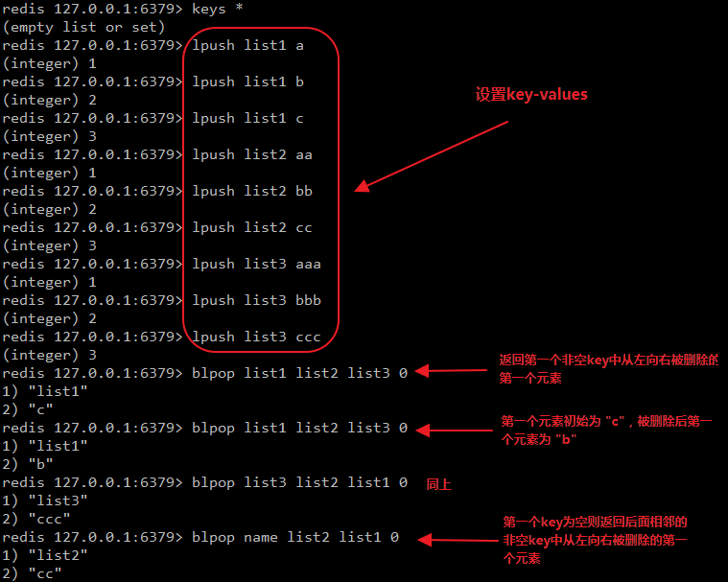Select the 'lpush list2 bb' command line

point(252,191)
